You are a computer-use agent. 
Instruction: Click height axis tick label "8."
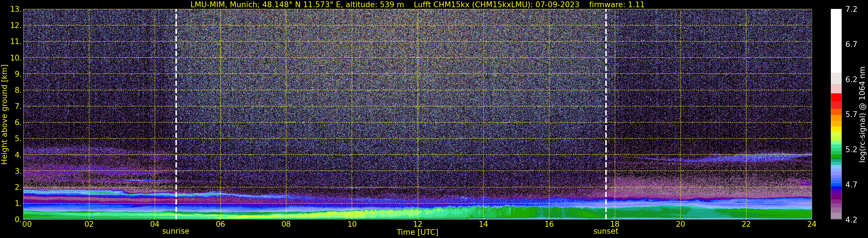tap(18, 90)
